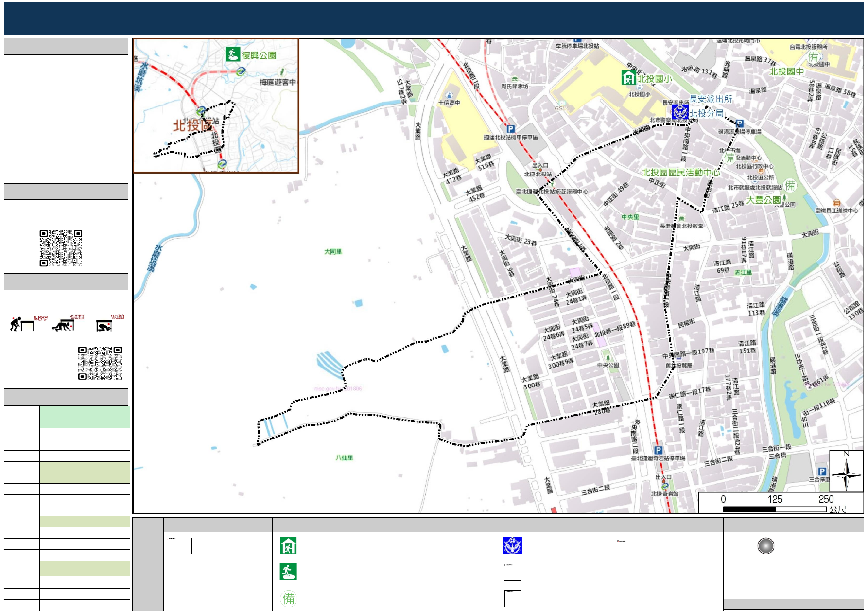868x614 pixels.
Task: Select the legend green shelter house icon
Action: 288,546
